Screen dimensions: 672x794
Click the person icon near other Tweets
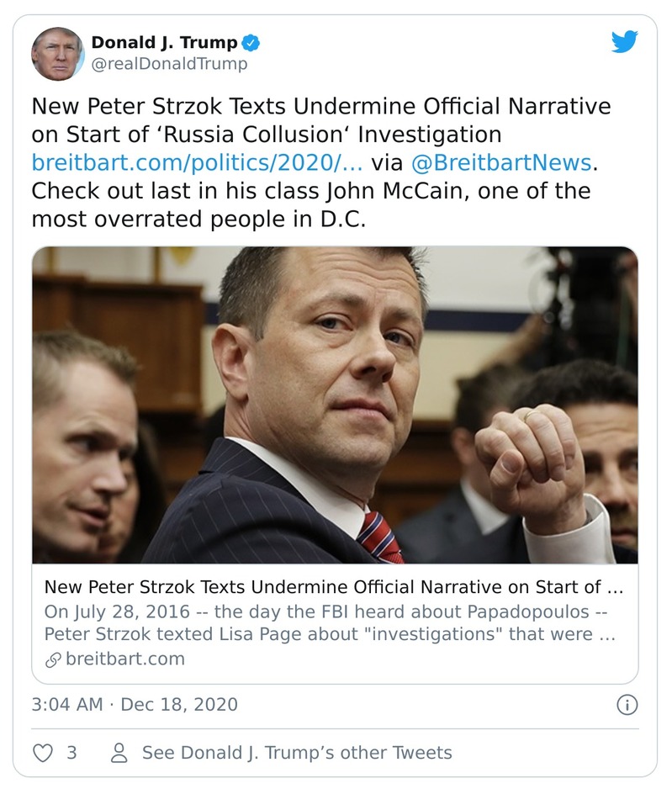[x=119, y=752]
